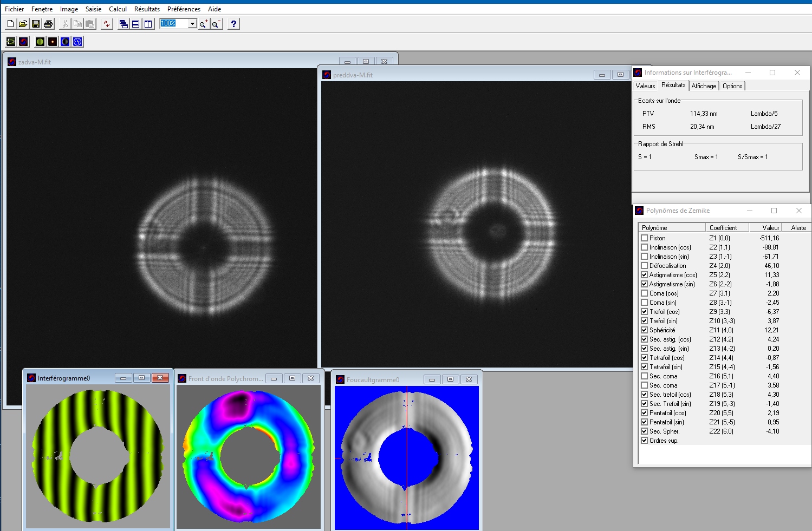Open the Aide menu

[215, 9]
